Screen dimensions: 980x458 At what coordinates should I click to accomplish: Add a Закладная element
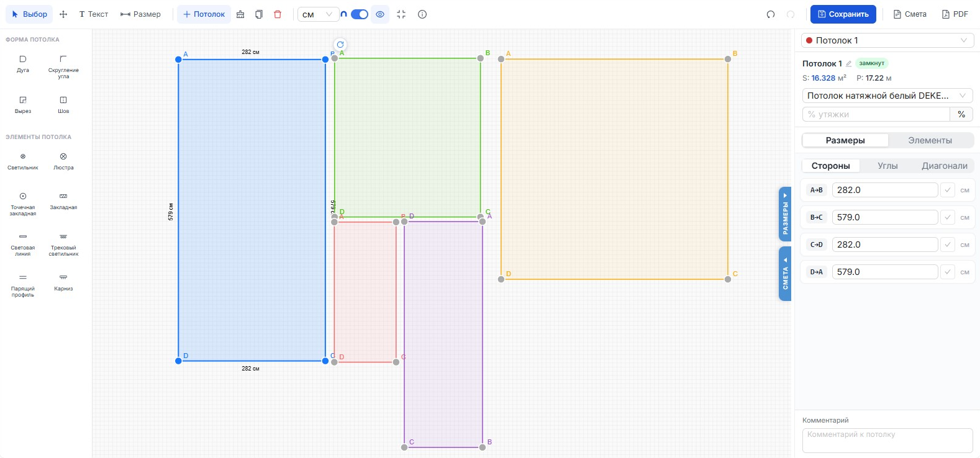tap(63, 200)
